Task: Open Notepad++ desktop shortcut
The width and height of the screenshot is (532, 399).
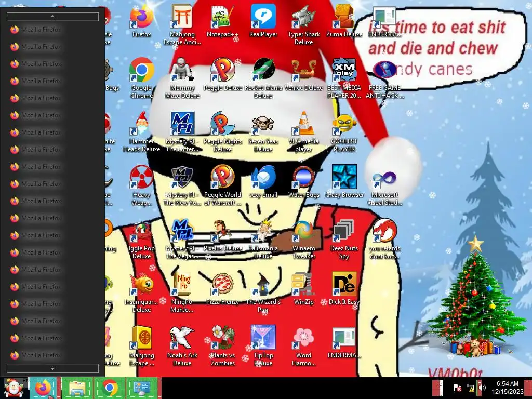Action: pos(222,21)
